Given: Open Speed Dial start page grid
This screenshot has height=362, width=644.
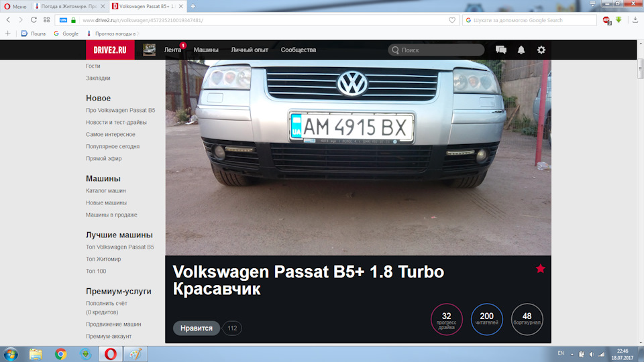Looking at the screenshot, I should click(46, 19).
